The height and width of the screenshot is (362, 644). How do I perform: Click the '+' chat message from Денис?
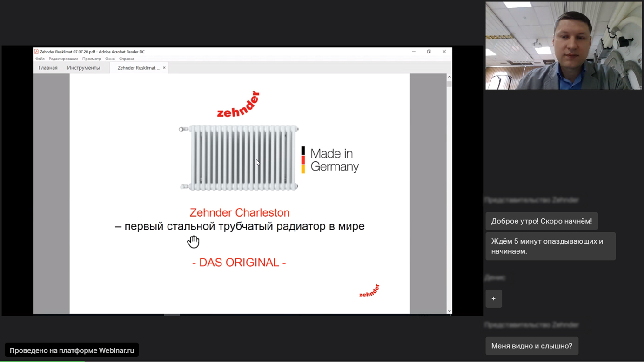(494, 298)
